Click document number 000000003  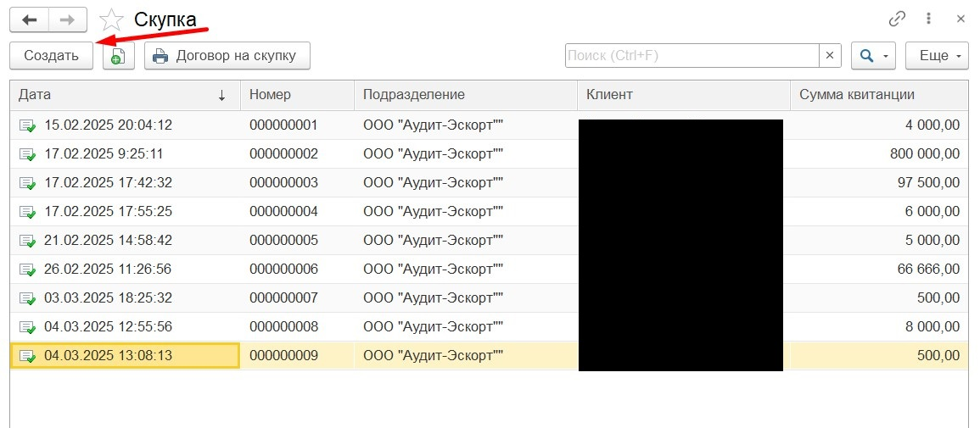(x=283, y=183)
